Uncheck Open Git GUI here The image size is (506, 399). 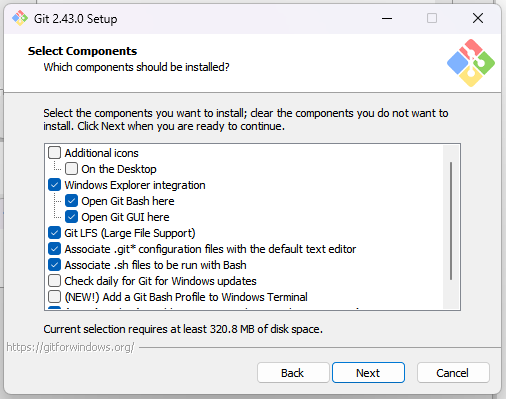[x=71, y=217]
